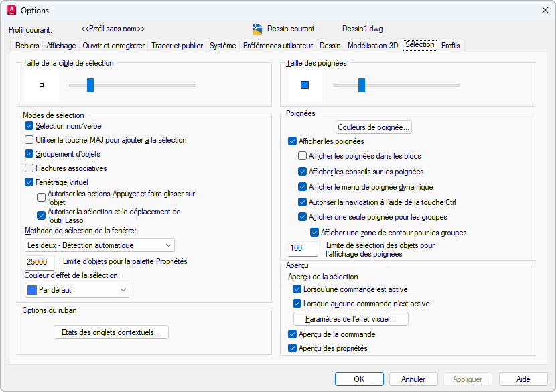The width and height of the screenshot is (556, 392).
Task: Click the drawing file icon beside Dessin courant
Action: [257, 29]
